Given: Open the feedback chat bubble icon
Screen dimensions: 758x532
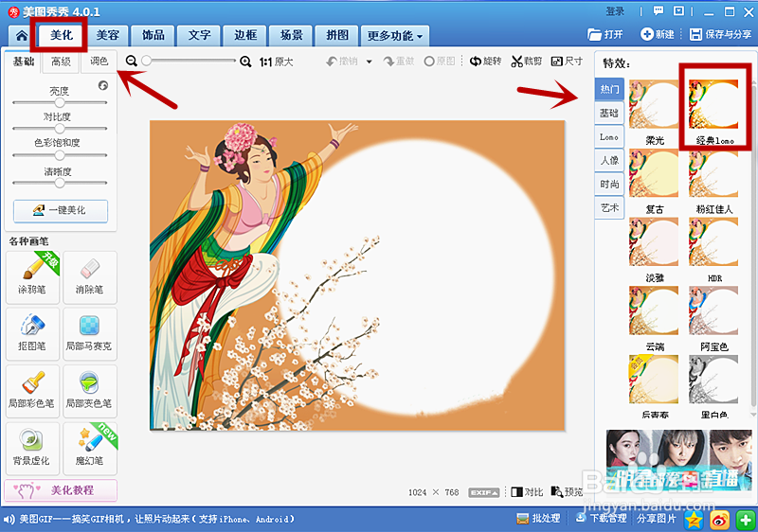Looking at the screenshot, I should click(659, 11).
